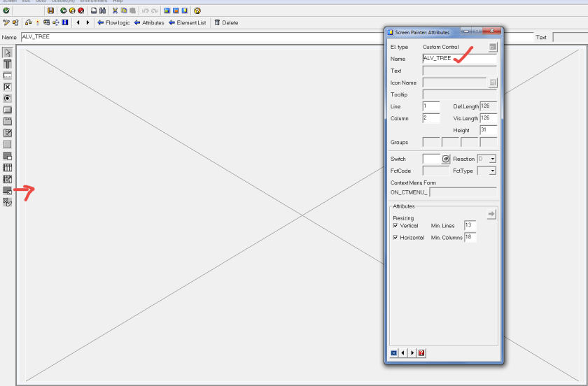Viewport: 588px width, 386px height.
Task: Click the Flow logic button
Action: [x=113, y=22]
